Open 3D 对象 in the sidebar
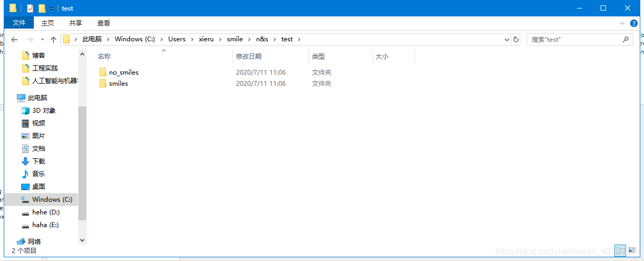This screenshot has width=644, height=261. coord(44,110)
